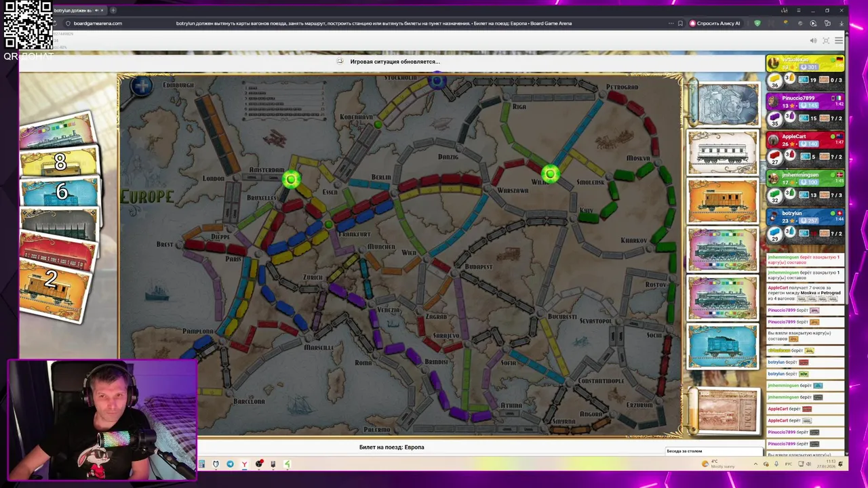Click the AppleCart Moskva–Petrograd log entry
Viewport: 868px width, 488px height.
click(x=805, y=293)
